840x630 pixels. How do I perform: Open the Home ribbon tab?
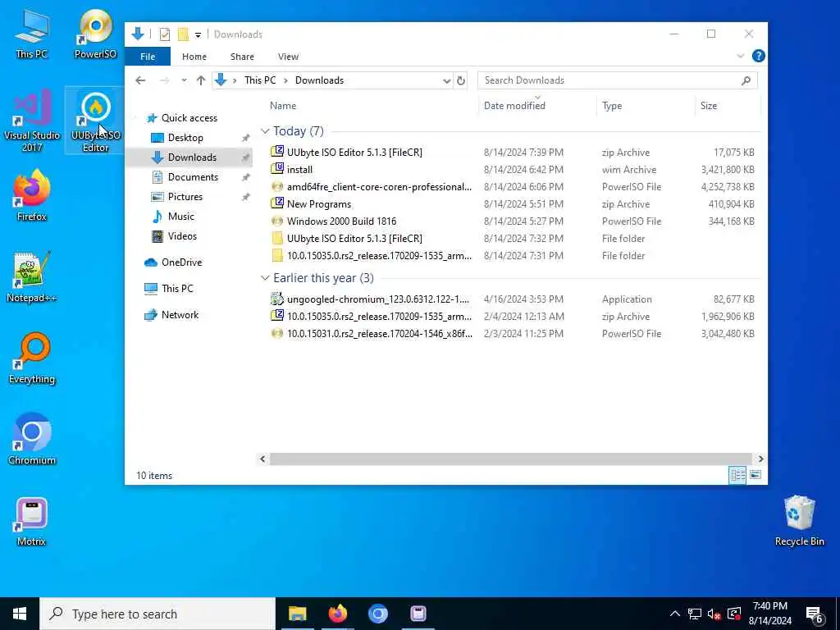point(194,57)
